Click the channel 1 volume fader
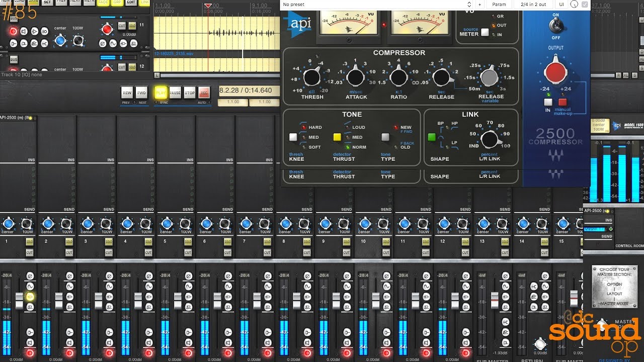The image size is (644, 362). pyautogui.click(x=19, y=300)
